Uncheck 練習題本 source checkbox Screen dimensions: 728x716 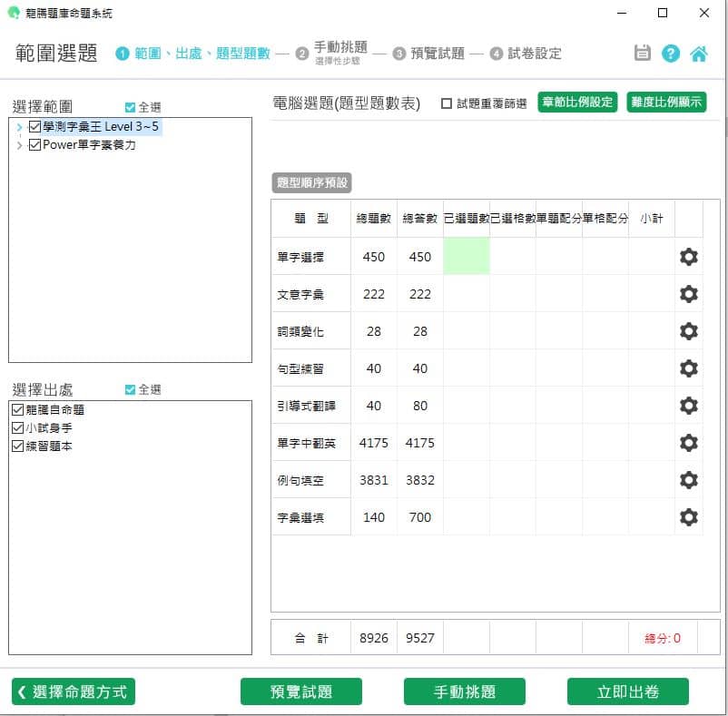tap(17, 446)
